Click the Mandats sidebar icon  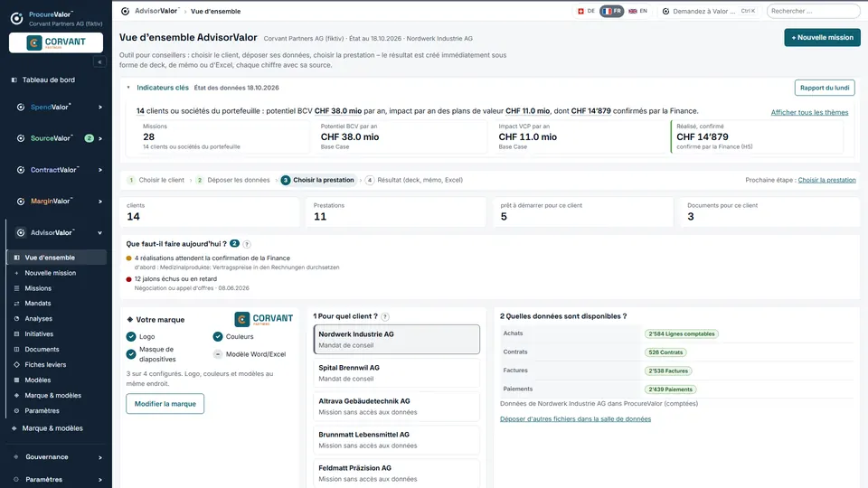(16, 304)
